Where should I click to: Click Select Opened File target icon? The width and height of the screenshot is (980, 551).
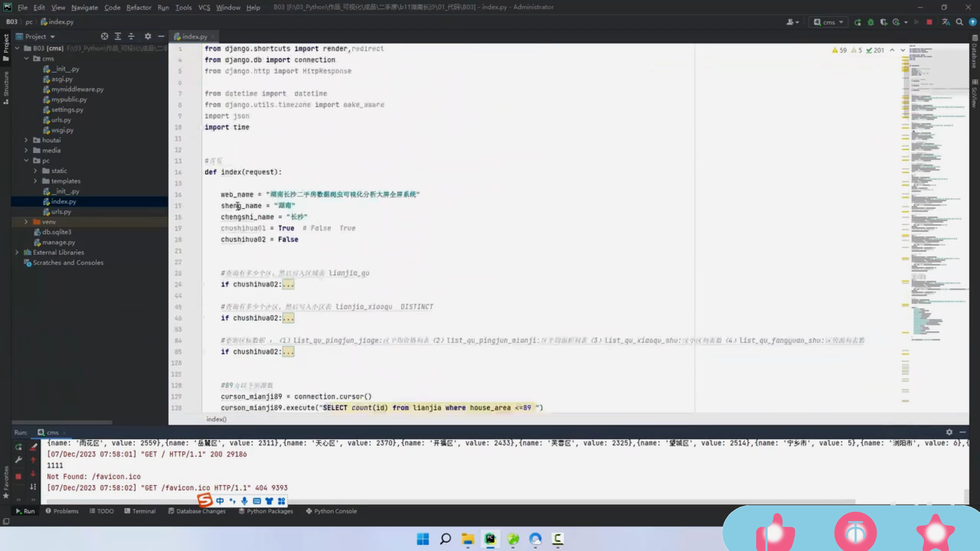tap(105, 36)
